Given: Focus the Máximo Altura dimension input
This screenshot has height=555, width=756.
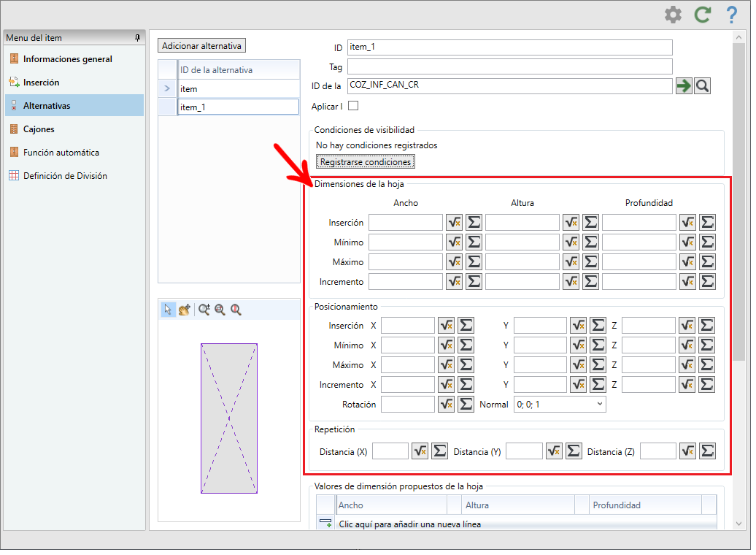Looking at the screenshot, I should point(522,262).
